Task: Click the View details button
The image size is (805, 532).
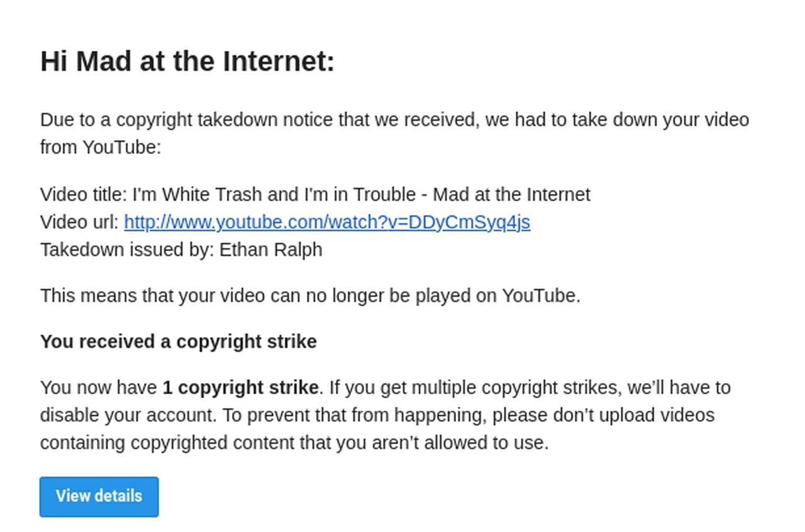Action: pyautogui.click(x=99, y=496)
